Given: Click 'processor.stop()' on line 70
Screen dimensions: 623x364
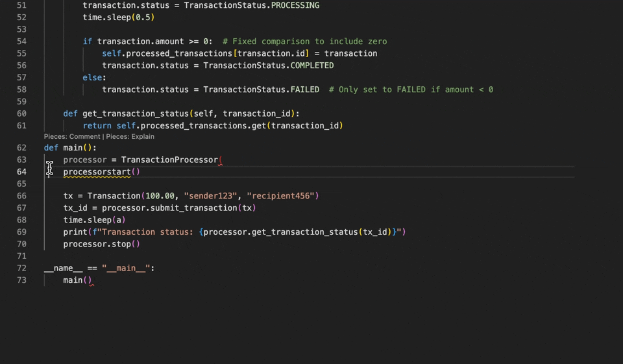Looking at the screenshot, I should point(102,244).
